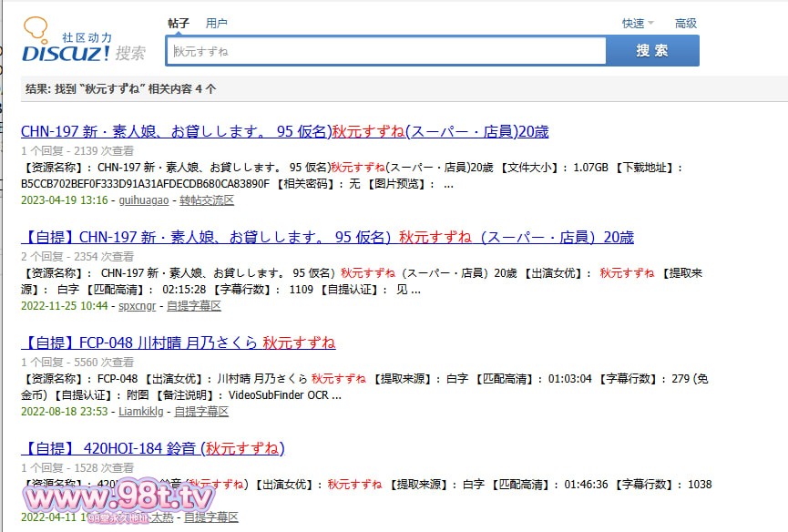The width and height of the screenshot is (788, 532).
Task: Open the 【自提】FCP-048 result title
Action: click(x=179, y=343)
